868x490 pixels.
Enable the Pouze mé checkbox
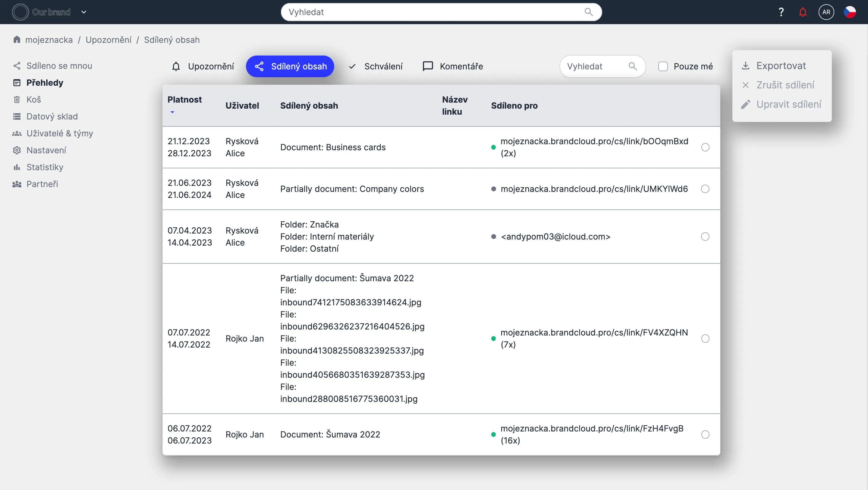tap(663, 66)
